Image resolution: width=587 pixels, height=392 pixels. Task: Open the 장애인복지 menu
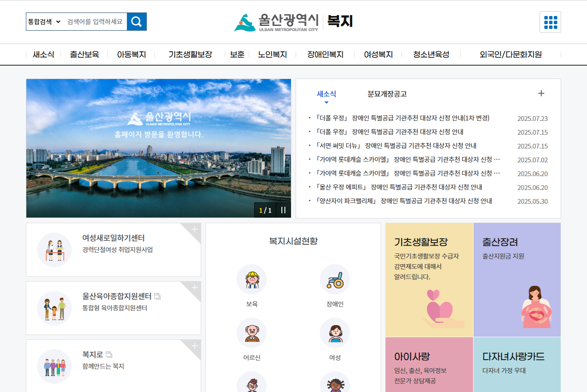tap(325, 54)
